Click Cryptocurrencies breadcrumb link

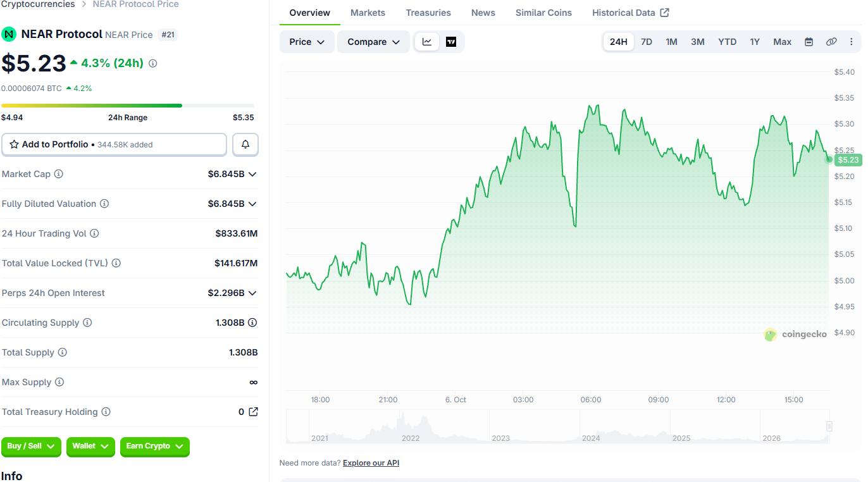coord(38,4)
